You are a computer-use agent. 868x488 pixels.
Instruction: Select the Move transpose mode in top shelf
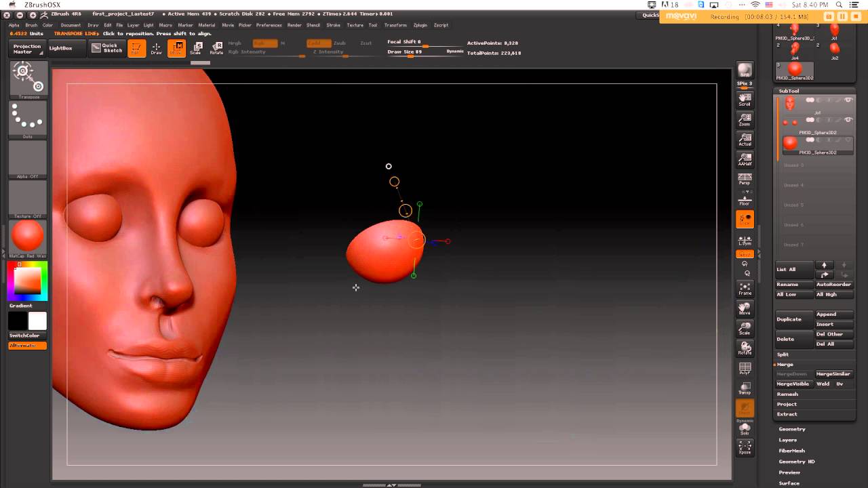(176, 48)
